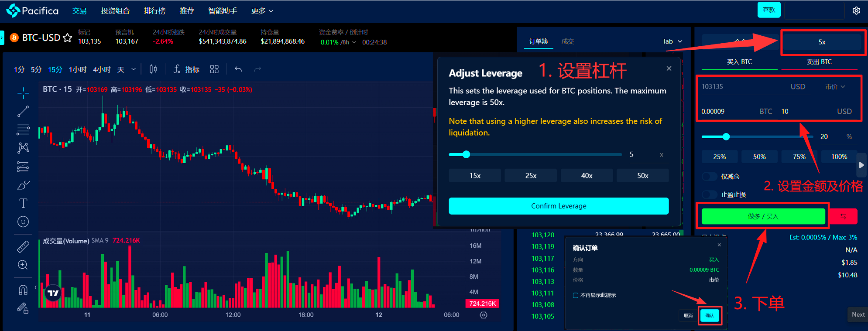This screenshot has width=868, height=331.
Task: Enable the 止盈止损 switch
Action: point(710,195)
